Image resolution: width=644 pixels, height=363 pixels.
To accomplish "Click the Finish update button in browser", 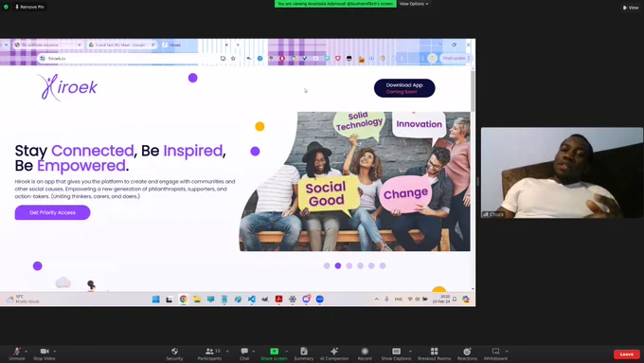I will [x=456, y=59].
